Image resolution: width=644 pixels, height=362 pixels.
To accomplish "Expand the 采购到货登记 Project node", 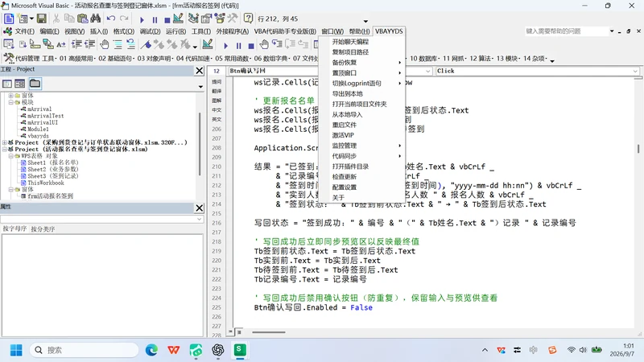I will coord(4,142).
